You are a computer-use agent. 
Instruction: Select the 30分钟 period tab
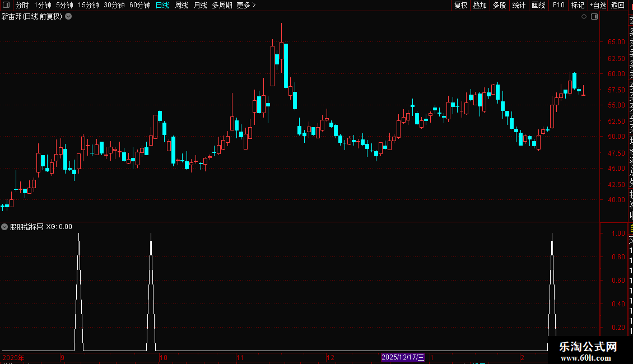click(114, 5)
